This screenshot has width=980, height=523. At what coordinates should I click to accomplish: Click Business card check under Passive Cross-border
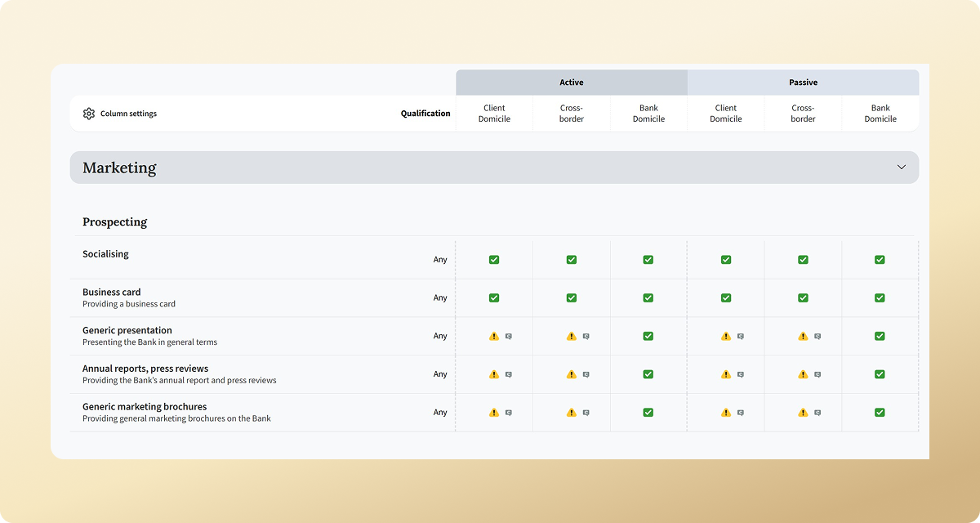(x=803, y=298)
